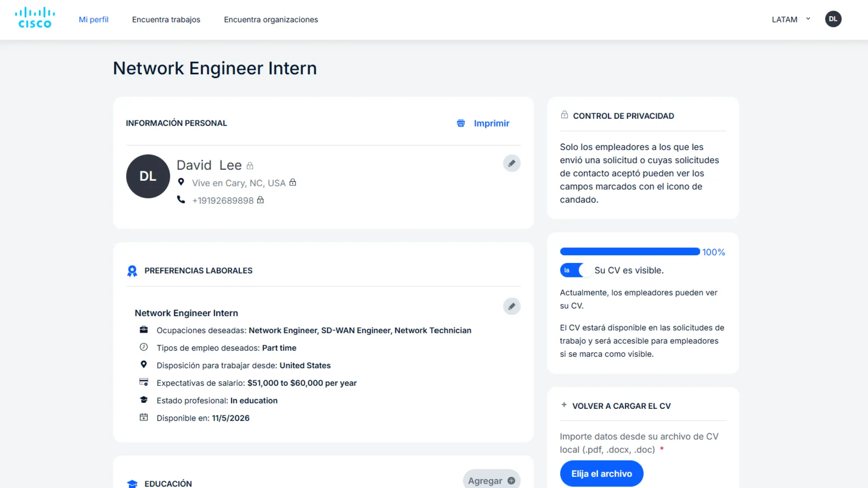
Task: Click the Network Engineer Intern page title
Action: (x=215, y=68)
